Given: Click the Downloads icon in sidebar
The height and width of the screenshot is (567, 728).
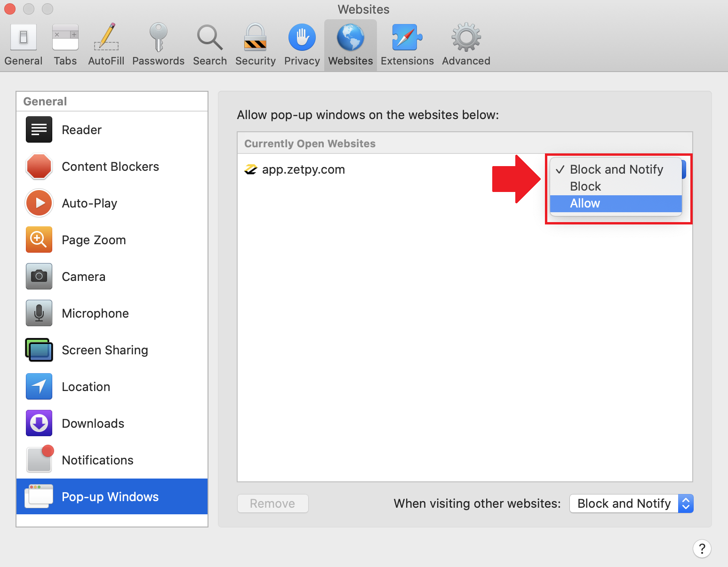Looking at the screenshot, I should pyautogui.click(x=39, y=423).
